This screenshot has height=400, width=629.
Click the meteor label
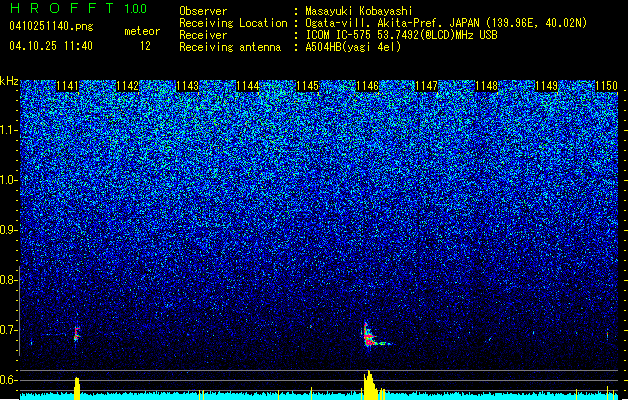click(x=142, y=31)
